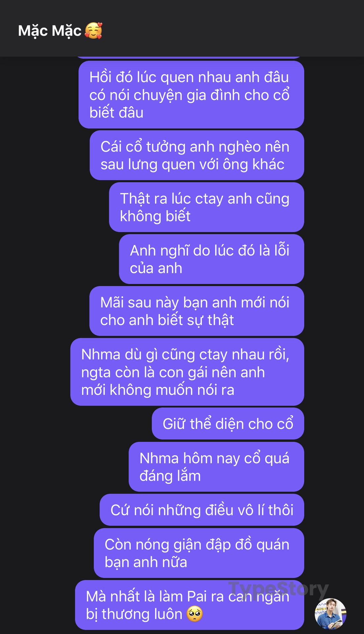Tap the sender avatar photo thumbnail

pyautogui.click(x=330, y=614)
